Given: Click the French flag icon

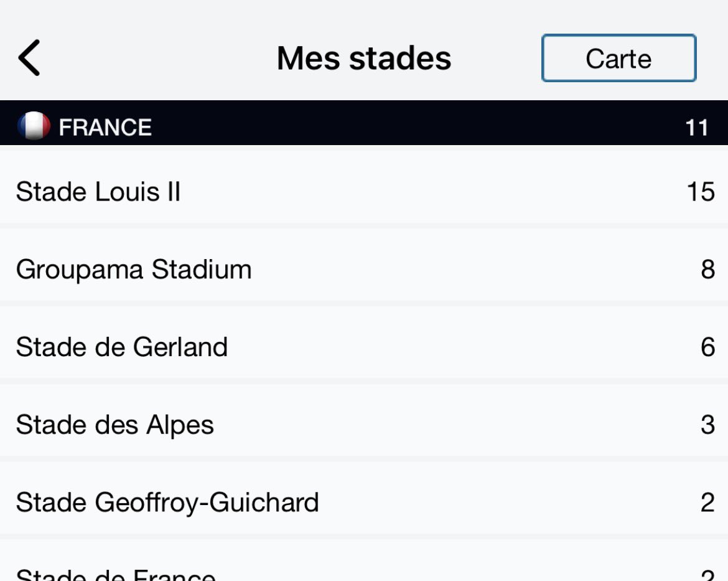Looking at the screenshot, I should 34,126.
